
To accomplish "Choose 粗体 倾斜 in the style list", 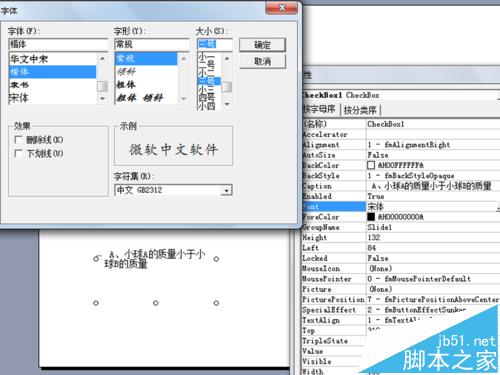I will 146,98.
